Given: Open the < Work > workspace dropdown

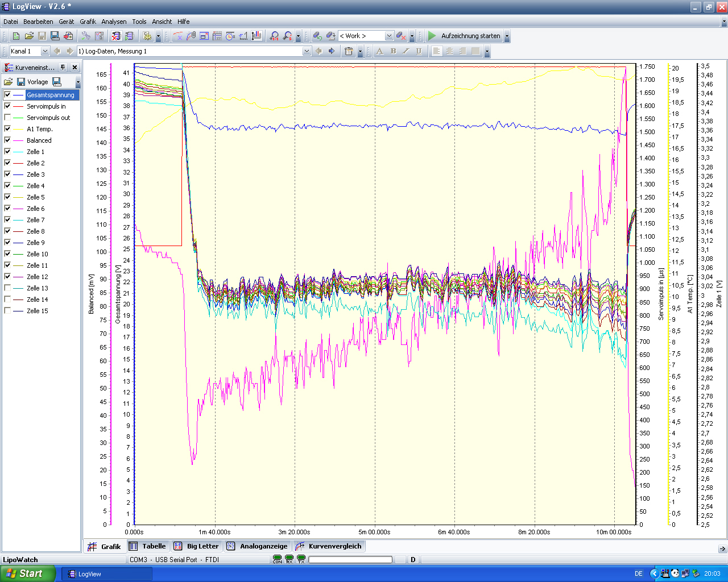Looking at the screenshot, I should pos(389,36).
